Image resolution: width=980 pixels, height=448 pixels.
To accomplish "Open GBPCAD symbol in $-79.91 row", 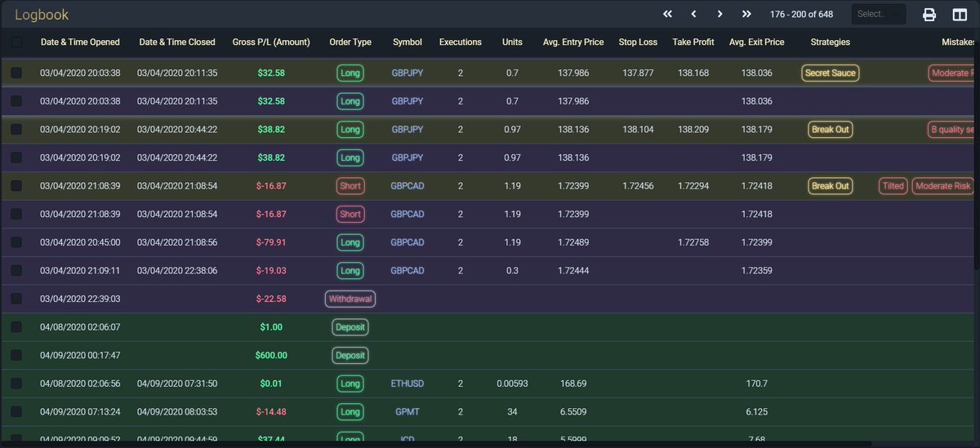I will (408, 242).
